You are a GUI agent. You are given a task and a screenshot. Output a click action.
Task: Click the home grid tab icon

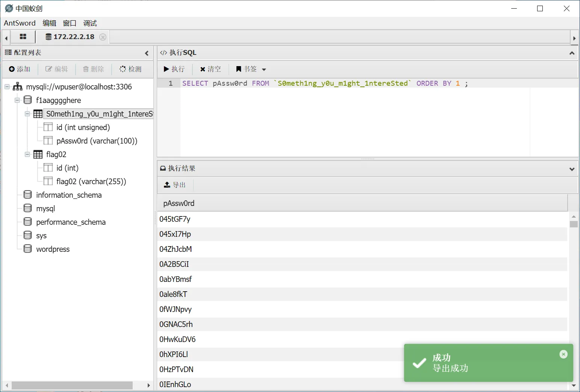pyautogui.click(x=23, y=37)
